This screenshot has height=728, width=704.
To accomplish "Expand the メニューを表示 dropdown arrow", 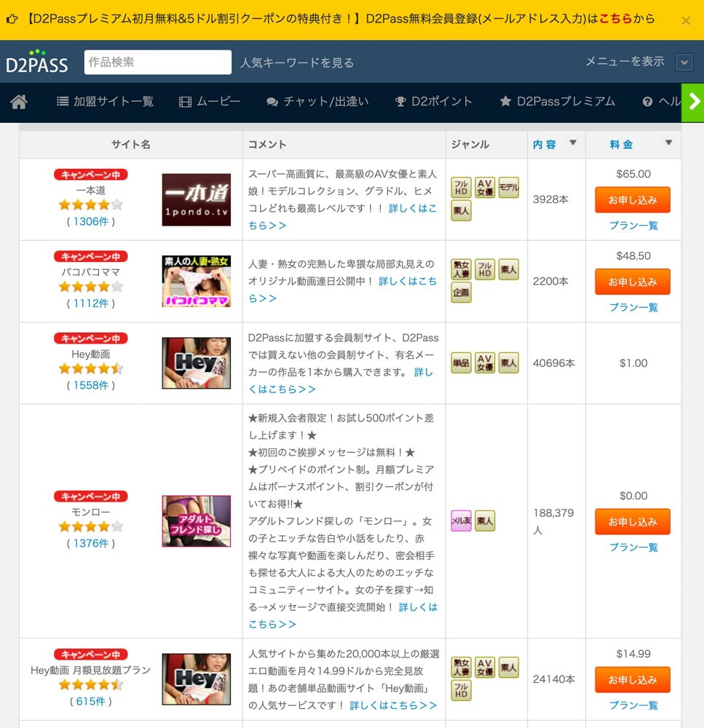I will [684, 63].
